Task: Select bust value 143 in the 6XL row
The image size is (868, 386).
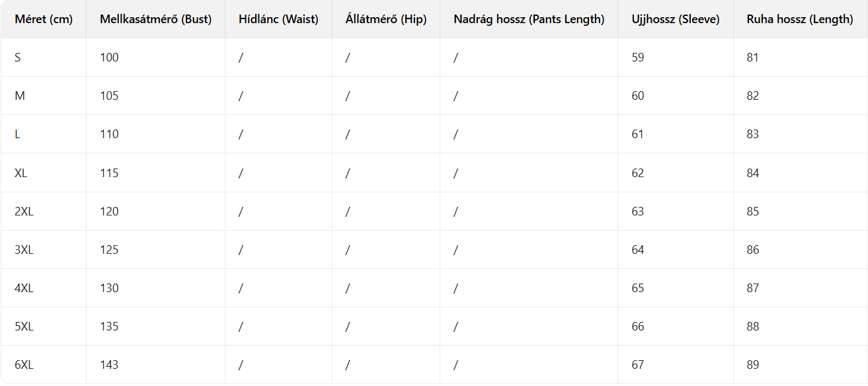Action: tap(109, 365)
